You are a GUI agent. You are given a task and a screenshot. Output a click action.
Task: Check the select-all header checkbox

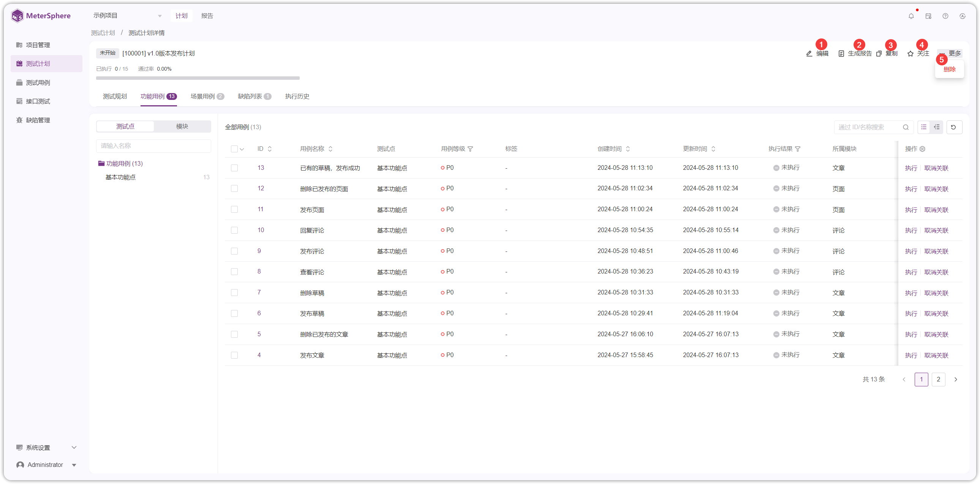click(x=234, y=149)
